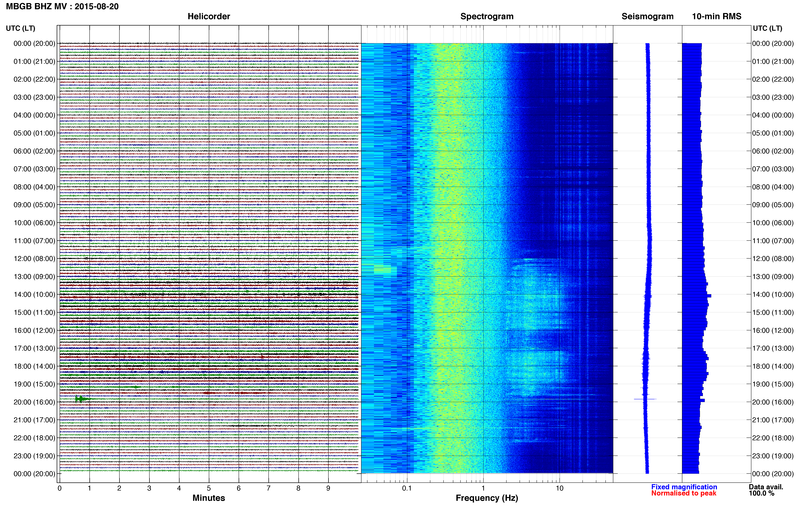Click the UTC (LT) label above the helicorder time axis
This screenshot has height=508, width=812.
coord(21,28)
